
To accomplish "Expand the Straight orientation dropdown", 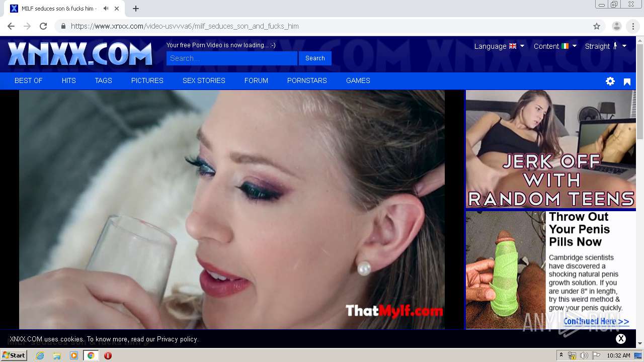I will [606, 46].
